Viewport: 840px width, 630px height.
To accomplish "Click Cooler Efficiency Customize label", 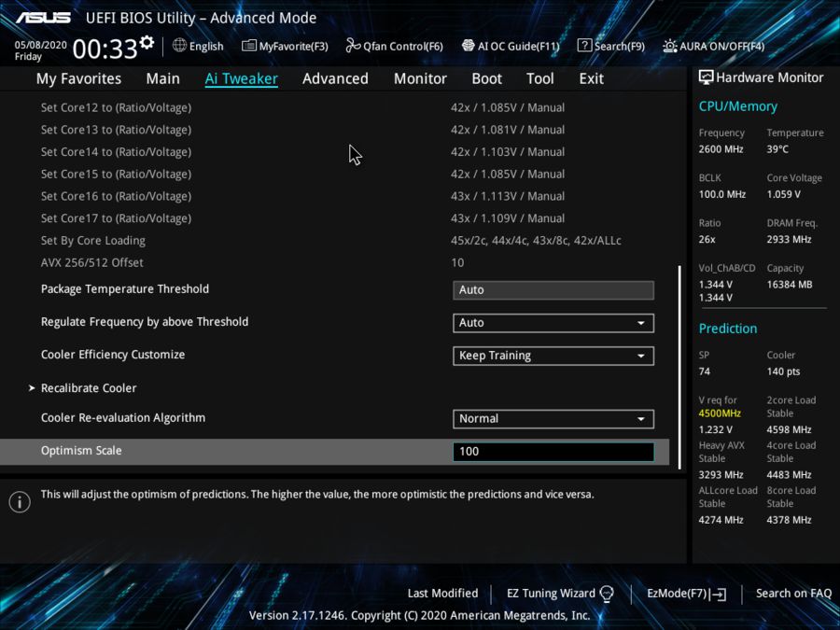I will click(x=113, y=355).
